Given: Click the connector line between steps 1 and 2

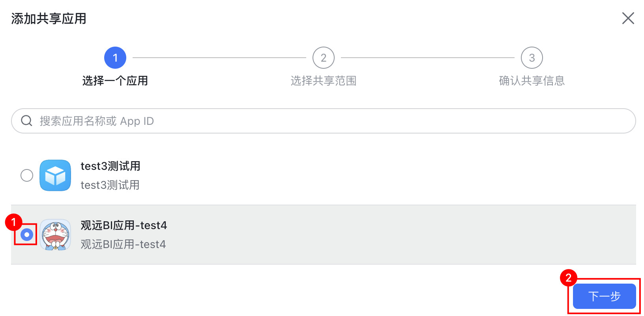Looking at the screenshot, I should point(219,58).
